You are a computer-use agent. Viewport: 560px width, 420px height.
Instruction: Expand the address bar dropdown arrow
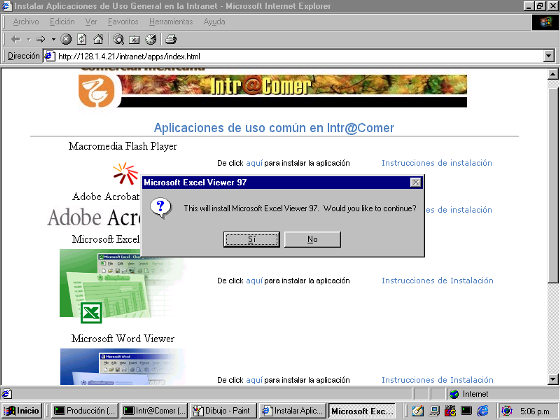[x=549, y=56]
